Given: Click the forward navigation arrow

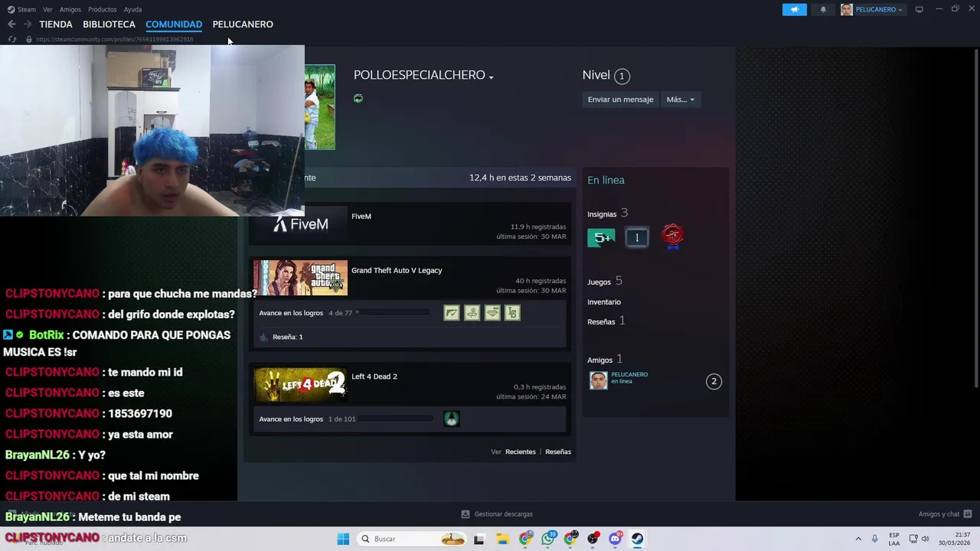Looking at the screenshot, I should coord(28,24).
